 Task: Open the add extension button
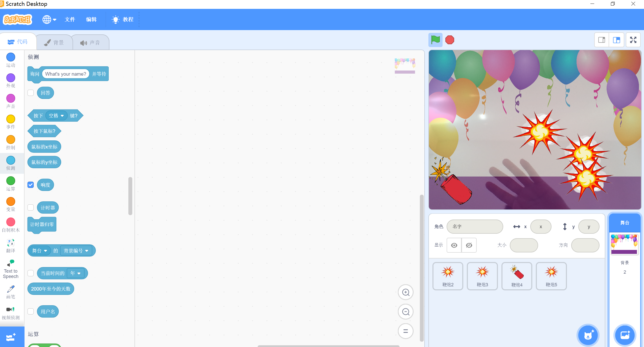pos(11,337)
